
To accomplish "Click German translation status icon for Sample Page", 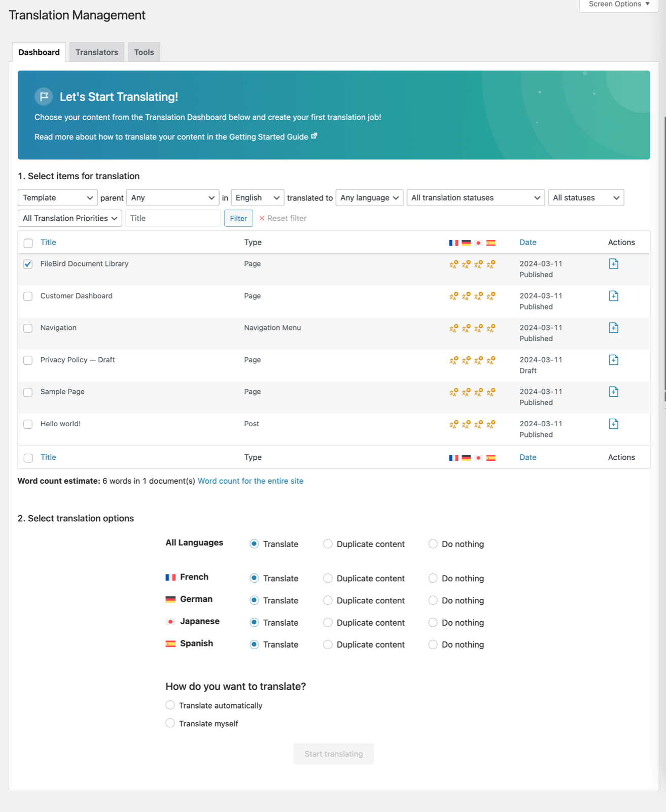I will point(466,392).
